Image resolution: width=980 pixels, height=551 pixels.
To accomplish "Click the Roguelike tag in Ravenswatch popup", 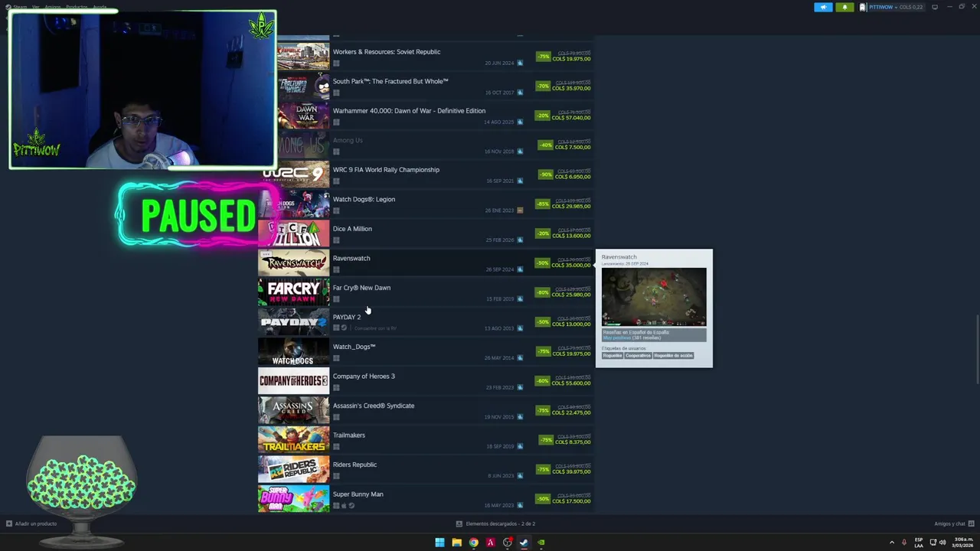I will [x=612, y=356].
